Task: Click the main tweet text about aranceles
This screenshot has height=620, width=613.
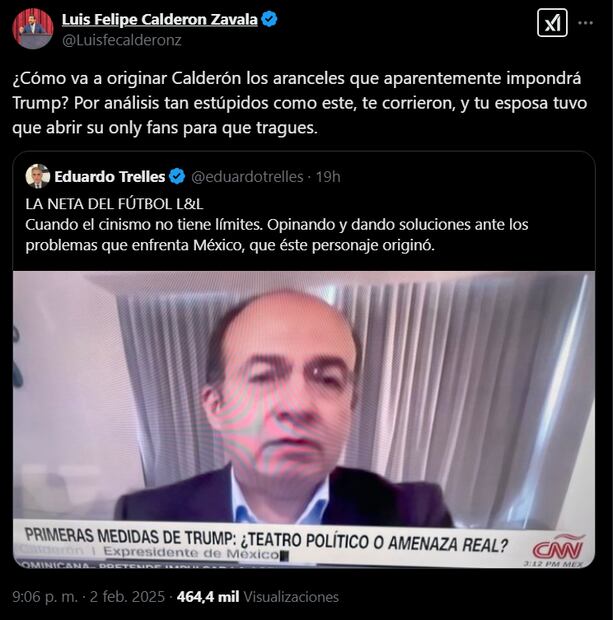Action: coord(299,103)
